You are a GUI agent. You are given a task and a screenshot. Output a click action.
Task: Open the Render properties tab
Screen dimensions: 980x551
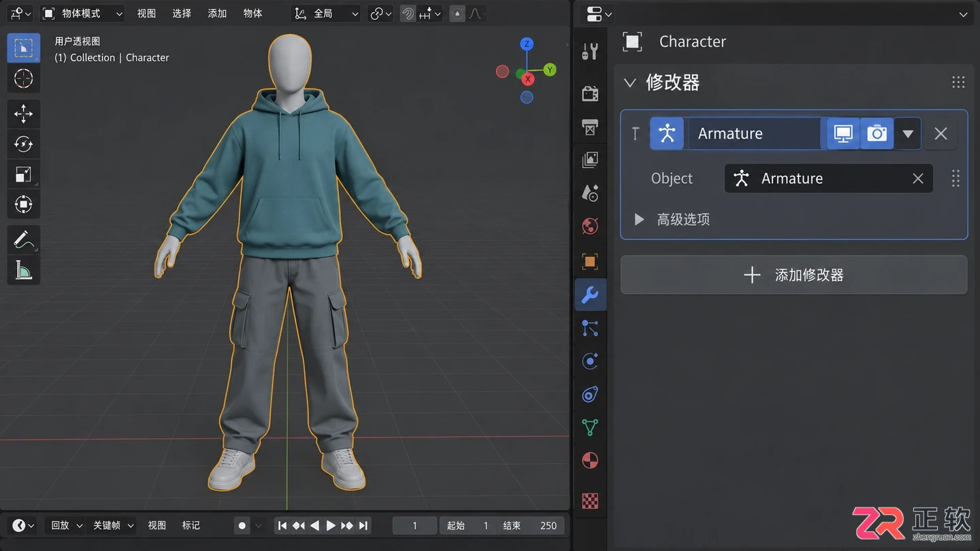[590, 93]
